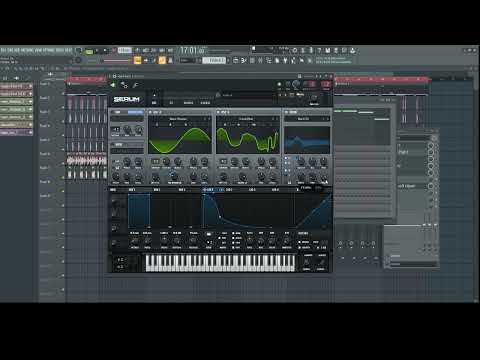This screenshot has height=360, width=480.
Task: Enable the MONO checkbox in voicing
Action: (x=300, y=242)
